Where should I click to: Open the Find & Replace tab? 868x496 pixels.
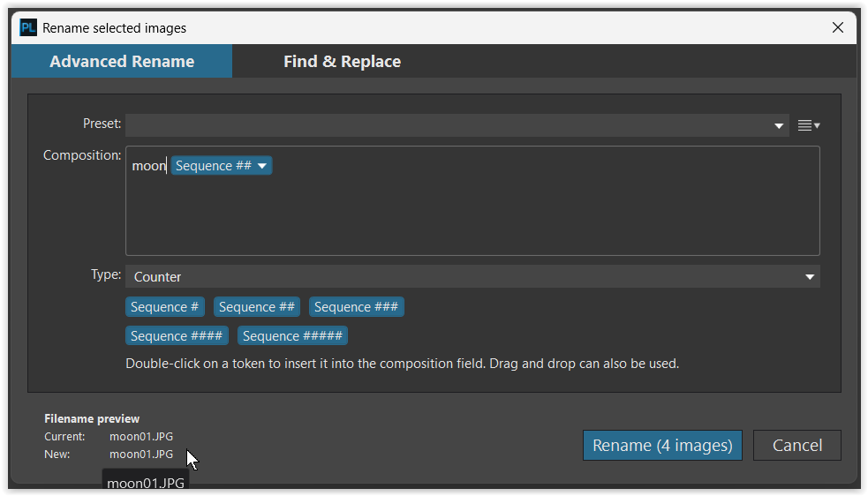point(342,62)
